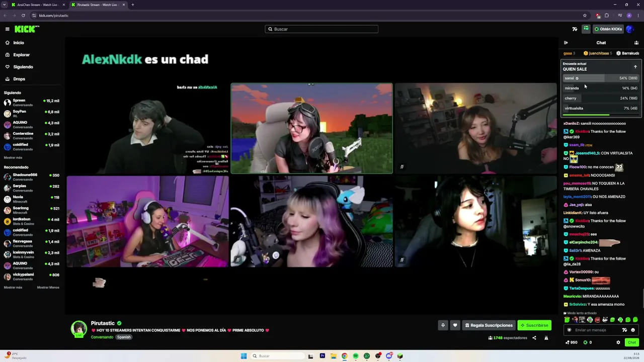Open the translation icon in the top bar
This screenshot has height=362, width=644.
coord(575,29)
